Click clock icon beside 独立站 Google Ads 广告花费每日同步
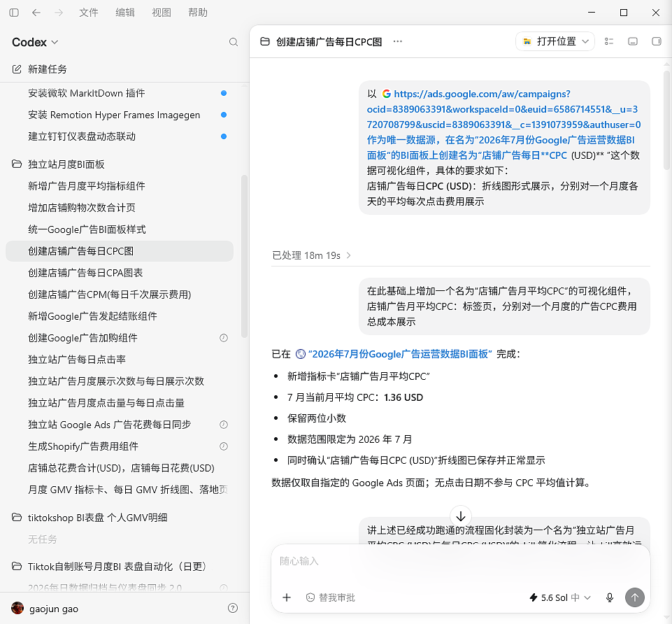 point(224,425)
